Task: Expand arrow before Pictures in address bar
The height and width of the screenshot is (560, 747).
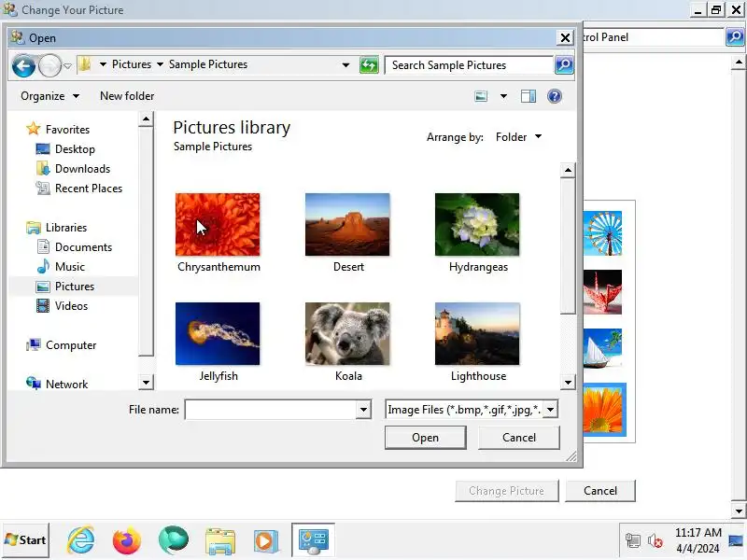Action: coord(103,64)
